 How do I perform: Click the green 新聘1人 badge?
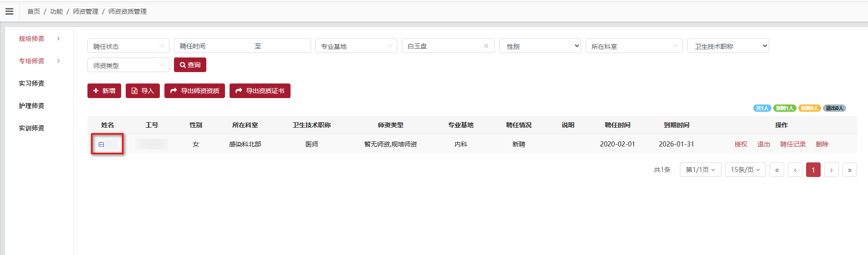click(x=784, y=108)
